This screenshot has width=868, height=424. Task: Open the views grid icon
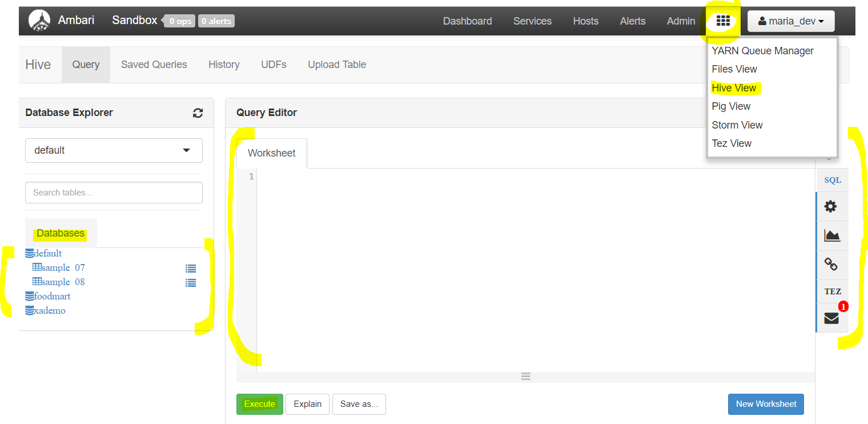(723, 21)
